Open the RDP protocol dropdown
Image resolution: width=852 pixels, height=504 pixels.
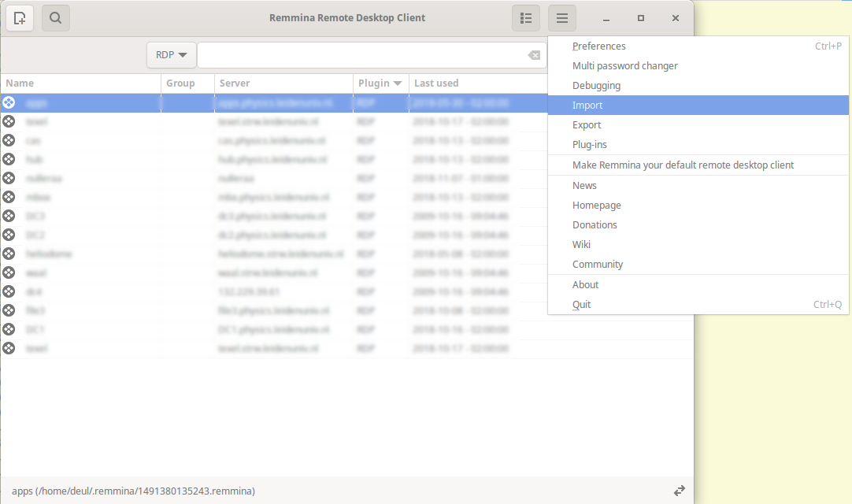coord(171,55)
